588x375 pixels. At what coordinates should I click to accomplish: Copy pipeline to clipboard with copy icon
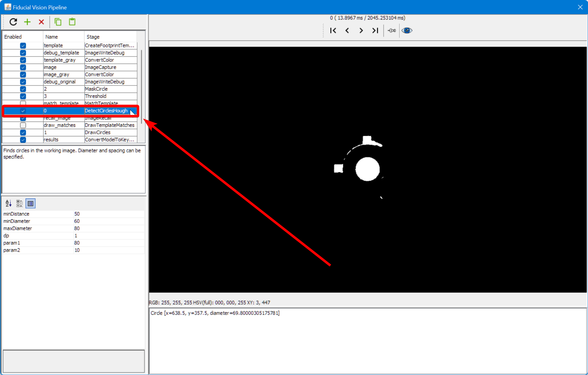point(58,22)
